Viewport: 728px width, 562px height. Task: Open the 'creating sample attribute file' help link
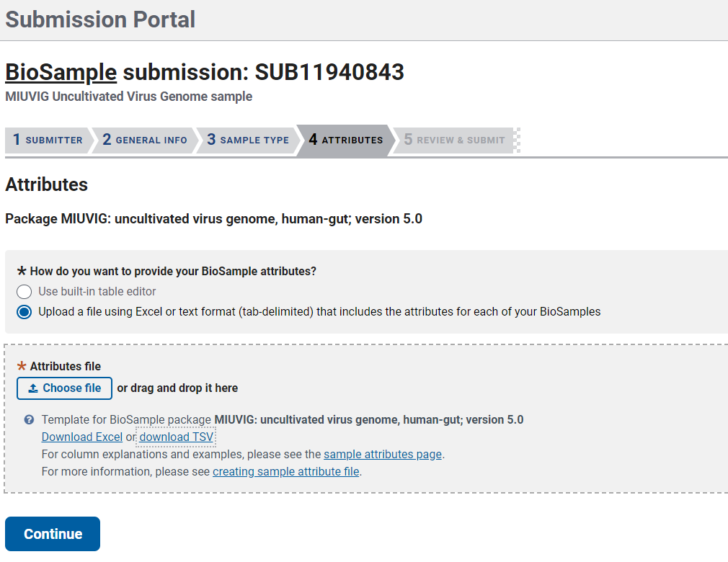click(x=285, y=471)
